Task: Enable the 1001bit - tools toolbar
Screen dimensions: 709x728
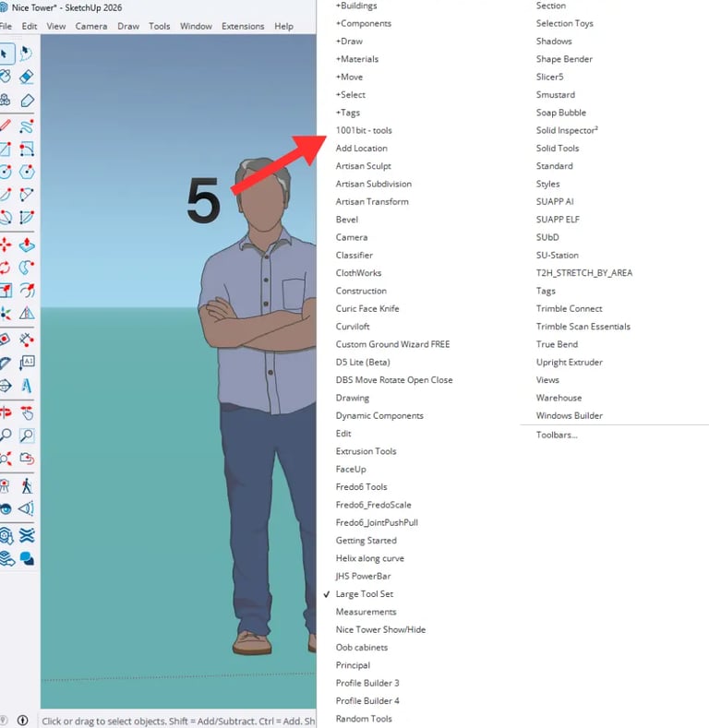Action: [364, 130]
